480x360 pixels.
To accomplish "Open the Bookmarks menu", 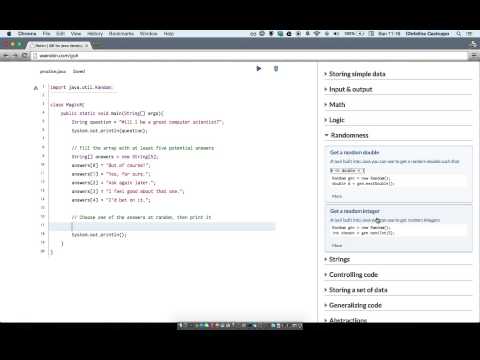I will (121, 34).
